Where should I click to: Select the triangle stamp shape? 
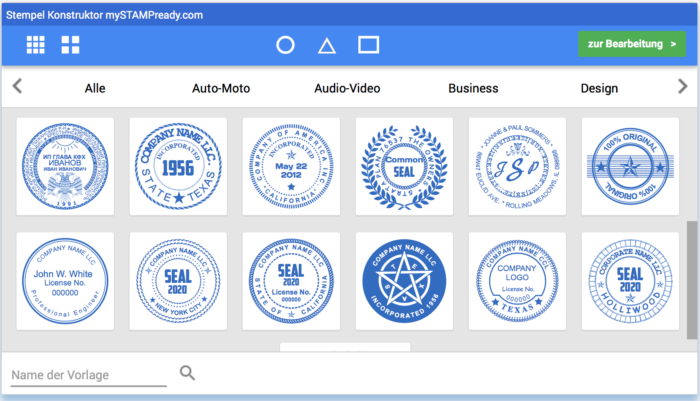coord(327,46)
